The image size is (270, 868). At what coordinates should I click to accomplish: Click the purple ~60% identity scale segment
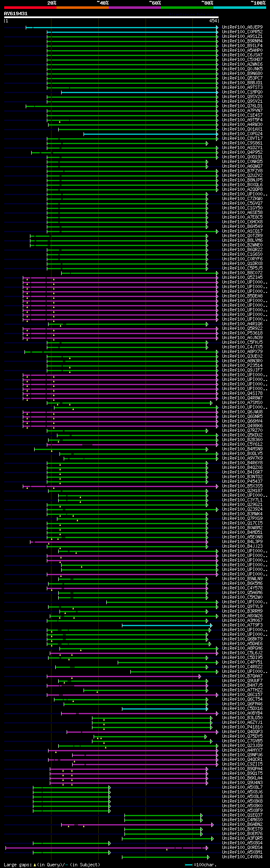pos(135,8)
